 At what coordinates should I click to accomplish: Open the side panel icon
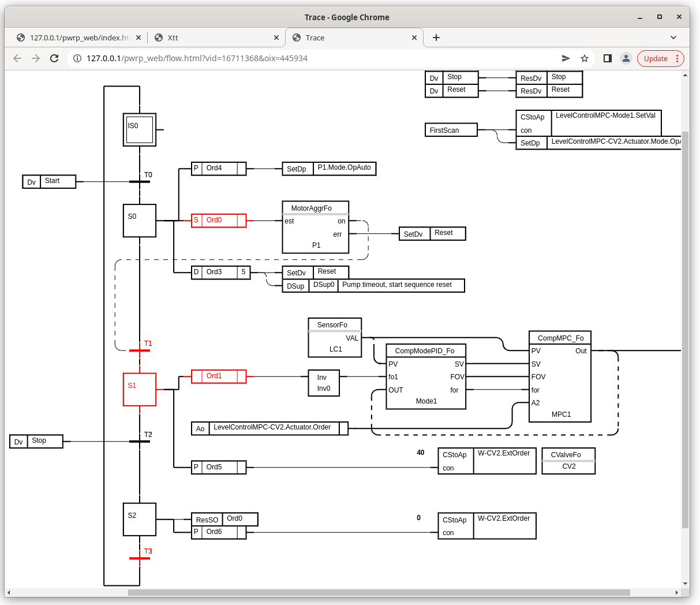[607, 58]
